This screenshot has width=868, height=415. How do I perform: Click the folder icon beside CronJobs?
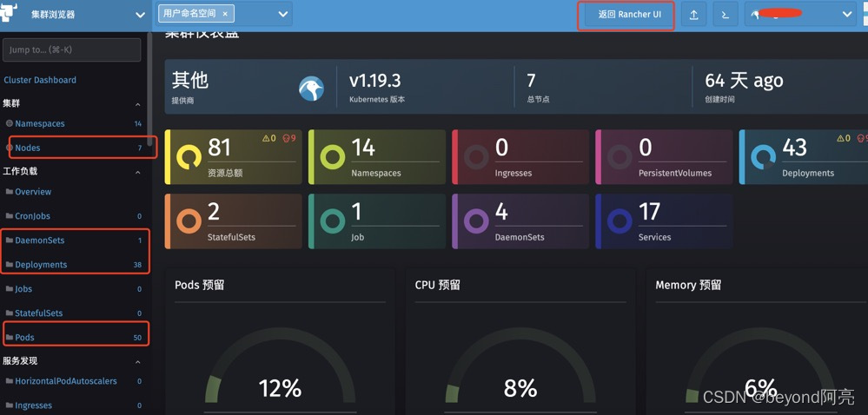coord(9,216)
